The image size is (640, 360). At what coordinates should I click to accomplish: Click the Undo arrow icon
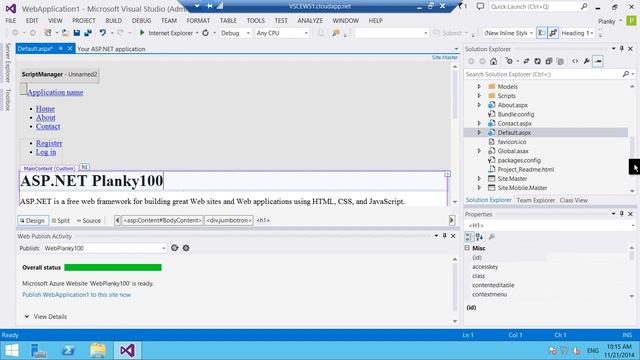[102, 33]
